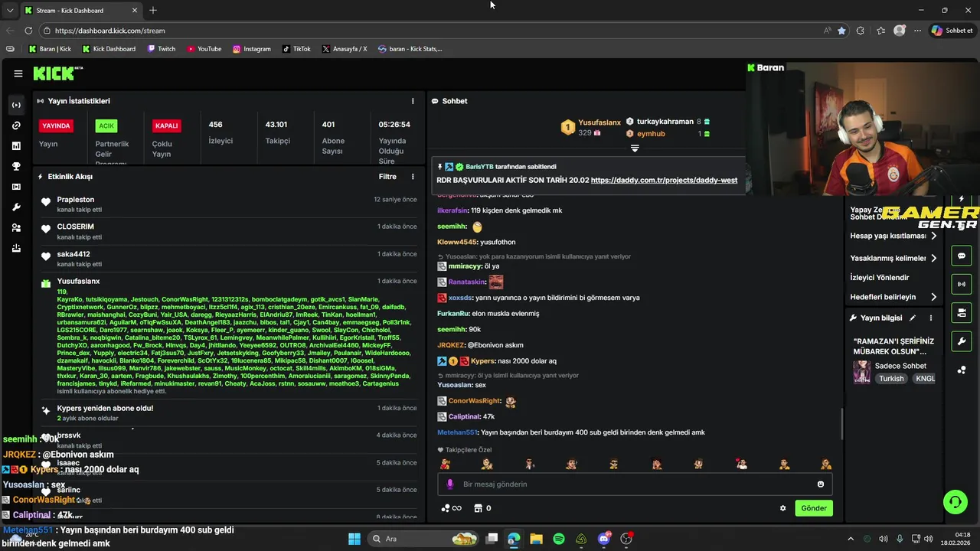Select the Stream - Kick Dashboard browser tab
Viewport: 980px width, 551px height.
tap(81, 11)
